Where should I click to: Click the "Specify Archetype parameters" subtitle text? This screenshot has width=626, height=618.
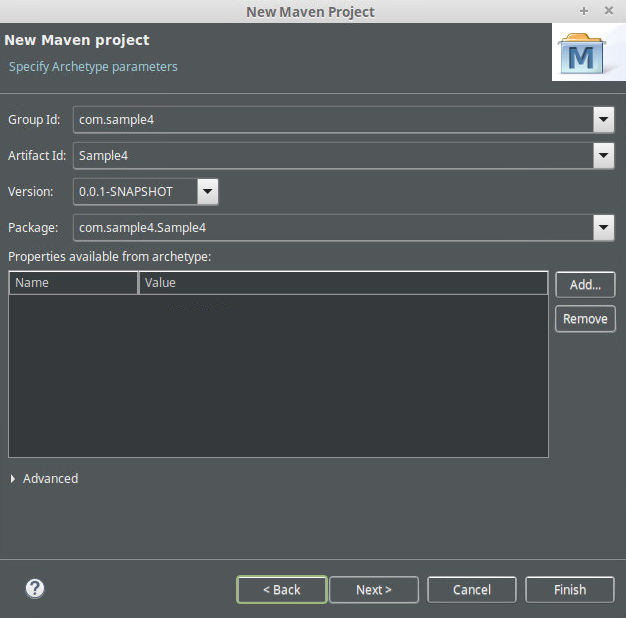click(x=93, y=67)
